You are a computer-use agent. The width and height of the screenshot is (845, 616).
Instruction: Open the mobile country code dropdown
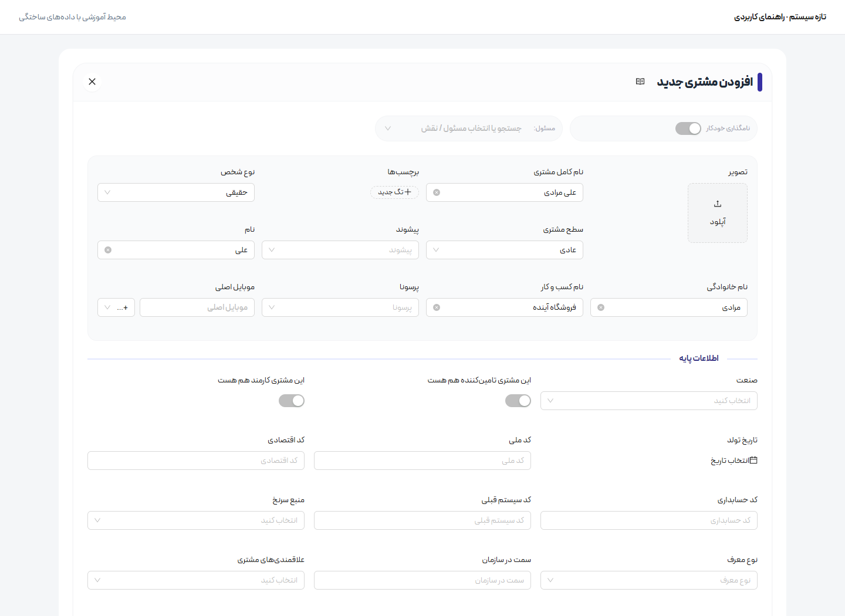click(116, 307)
